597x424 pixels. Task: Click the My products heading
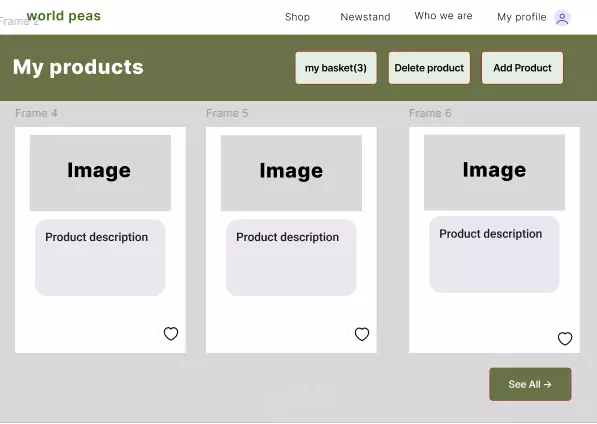pyautogui.click(x=78, y=67)
